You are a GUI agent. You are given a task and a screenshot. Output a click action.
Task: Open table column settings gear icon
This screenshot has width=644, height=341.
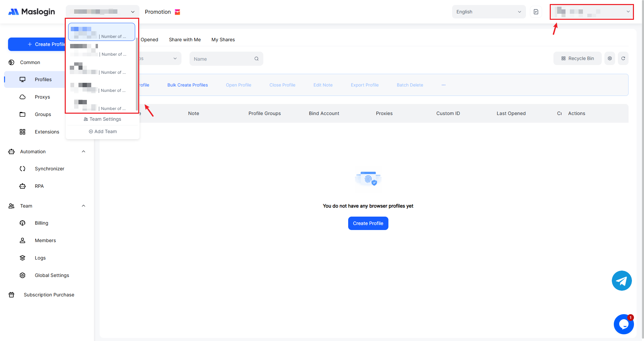tap(609, 58)
